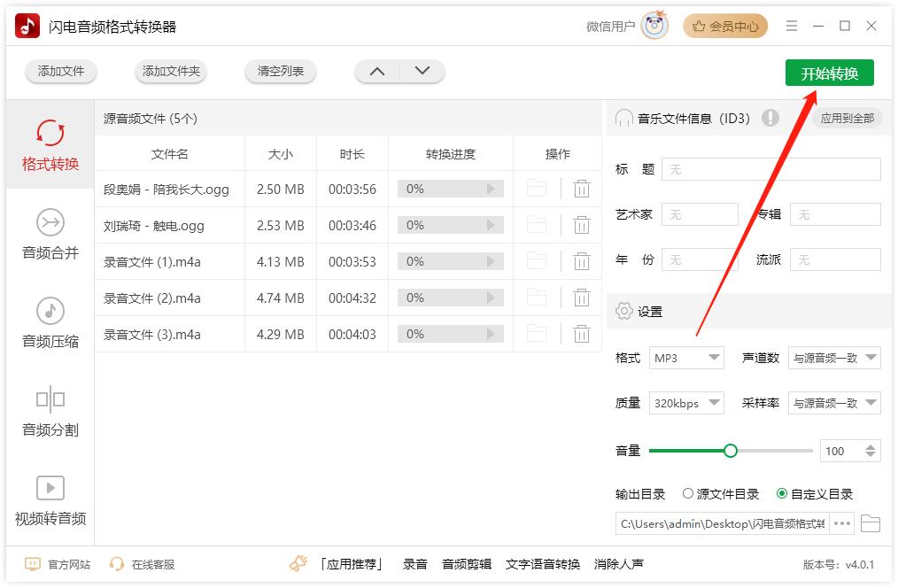Open the 格式 MP3 dropdown
The width and height of the screenshot is (898, 588).
click(x=687, y=358)
